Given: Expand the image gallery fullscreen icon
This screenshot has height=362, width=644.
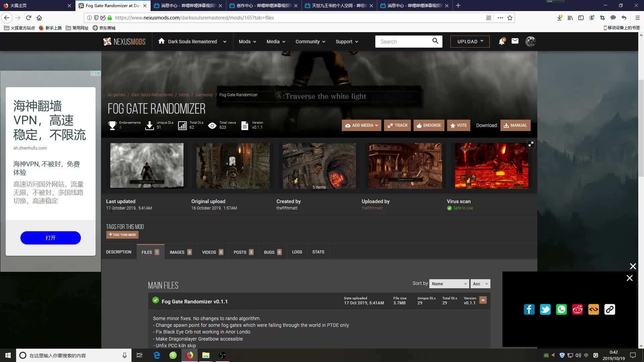Looking at the screenshot, I should 531,144.
